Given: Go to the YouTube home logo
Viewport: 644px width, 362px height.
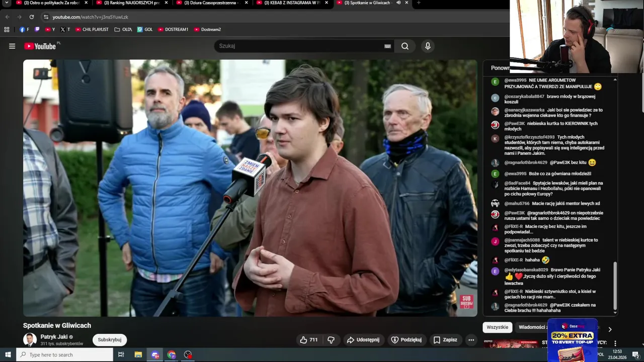Looking at the screenshot, I should [x=40, y=46].
